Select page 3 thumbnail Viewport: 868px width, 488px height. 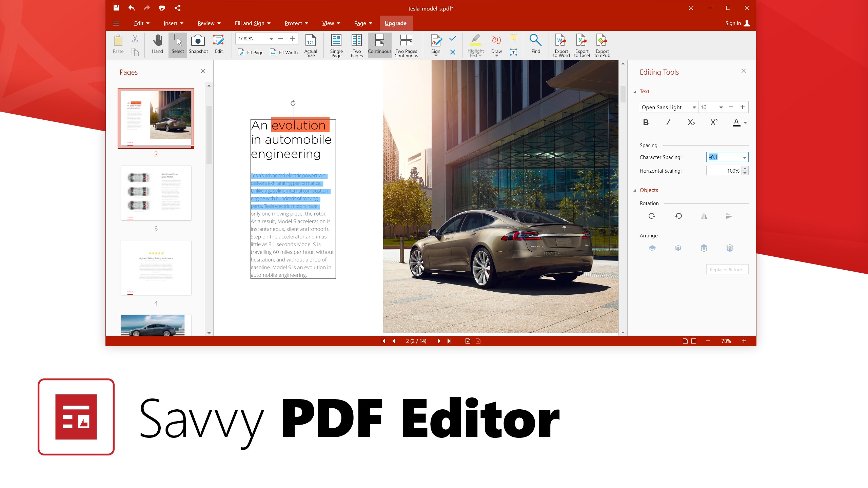point(156,193)
